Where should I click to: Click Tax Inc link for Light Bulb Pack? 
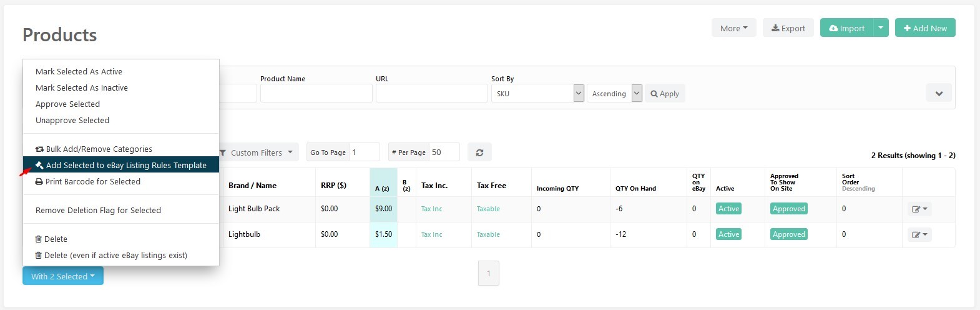[x=431, y=209]
